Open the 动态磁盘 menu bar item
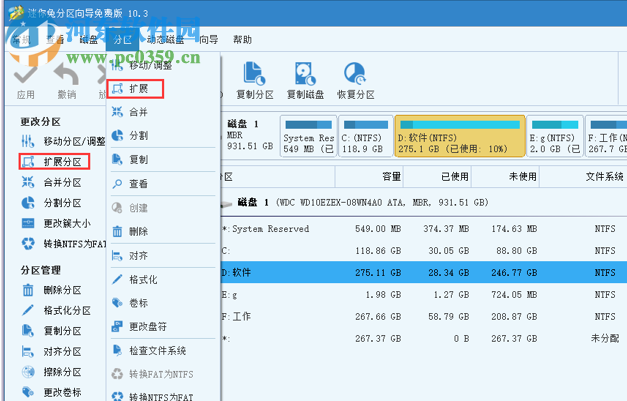Screen dimensions: 627x401 [x=165, y=40]
